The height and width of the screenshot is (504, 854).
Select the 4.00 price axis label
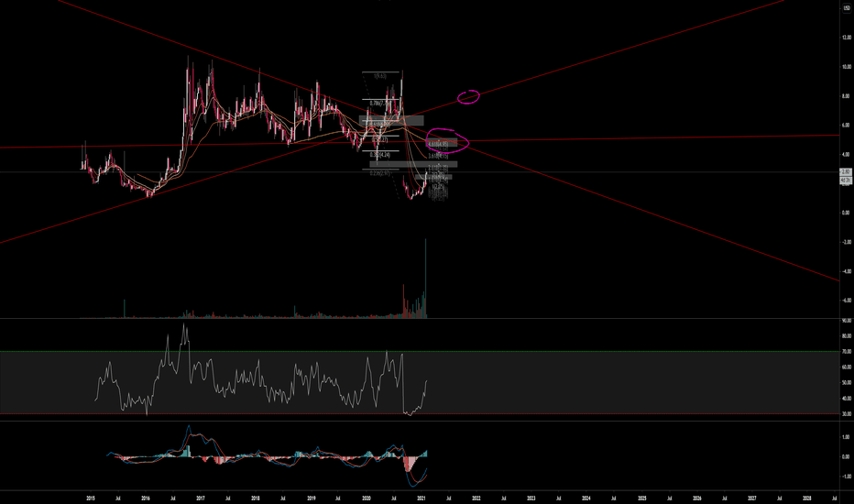tap(847, 155)
